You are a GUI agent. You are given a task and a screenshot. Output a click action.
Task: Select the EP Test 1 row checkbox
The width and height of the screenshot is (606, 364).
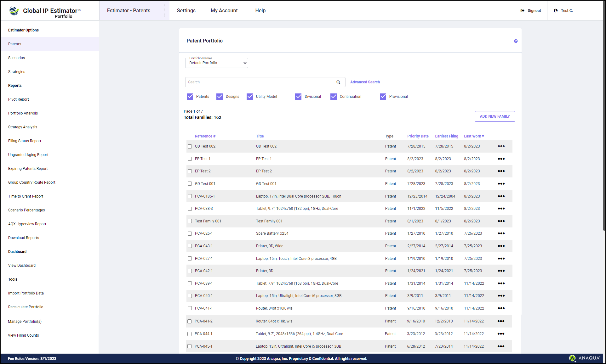click(x=190, y=159)
